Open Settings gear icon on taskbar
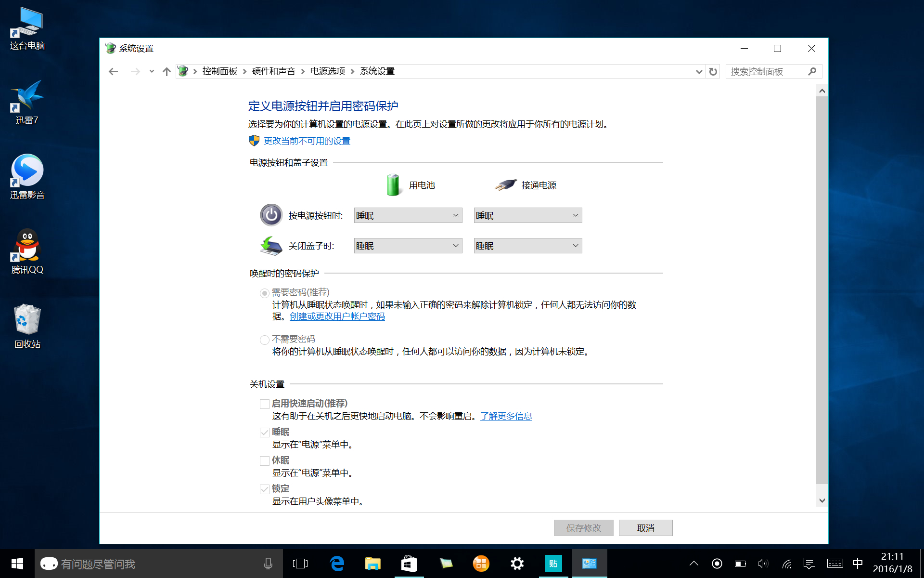 (x=517, y=564)
